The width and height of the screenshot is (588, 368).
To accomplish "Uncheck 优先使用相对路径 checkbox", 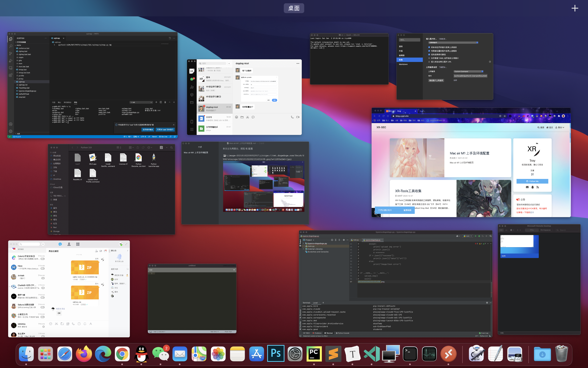I will 429,55.
